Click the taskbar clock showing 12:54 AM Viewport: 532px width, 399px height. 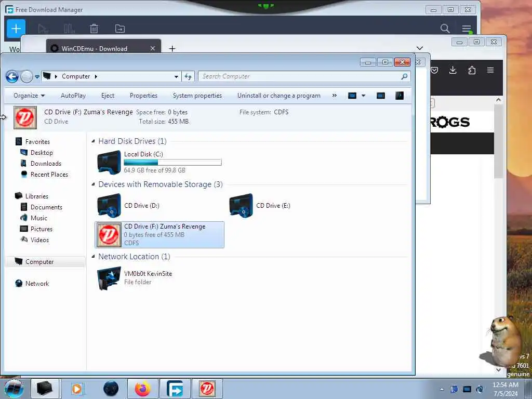(x=506, y=389)
